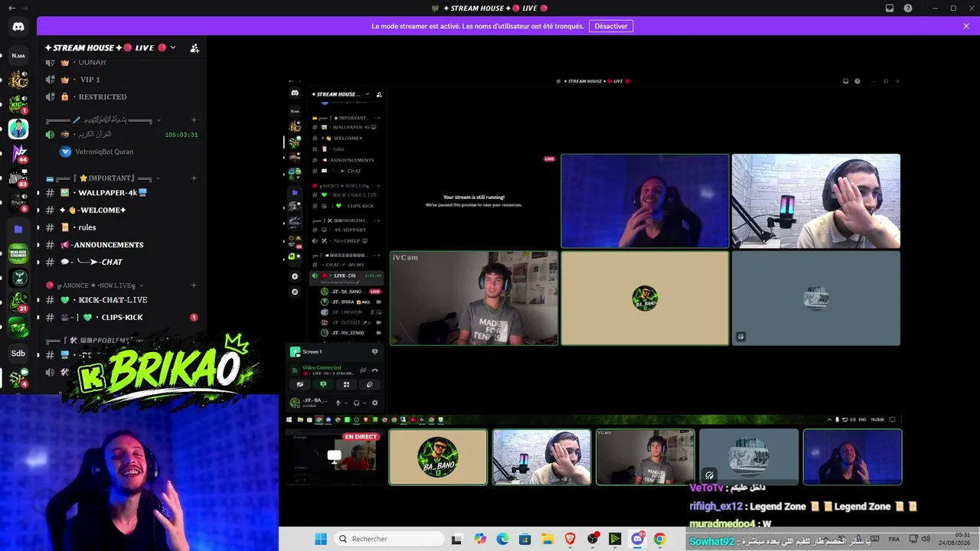Open the STREAM HOUSE dropdown inside the shared stream

(x=367, y=94)
